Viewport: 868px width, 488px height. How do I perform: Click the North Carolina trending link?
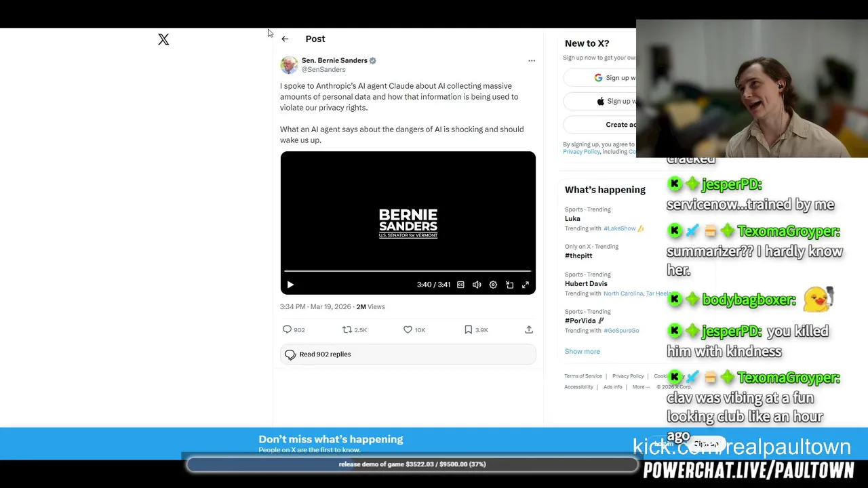tap(623, 293)
